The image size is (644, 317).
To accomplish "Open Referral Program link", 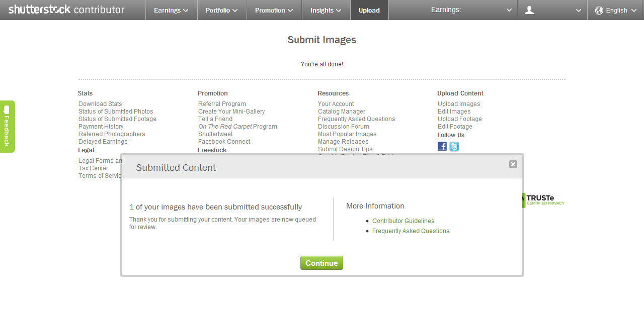I will [x=222, y=104].
